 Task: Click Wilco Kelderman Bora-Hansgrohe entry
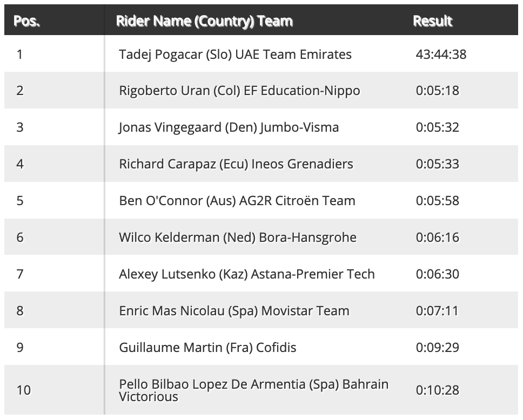coord(238,238)
